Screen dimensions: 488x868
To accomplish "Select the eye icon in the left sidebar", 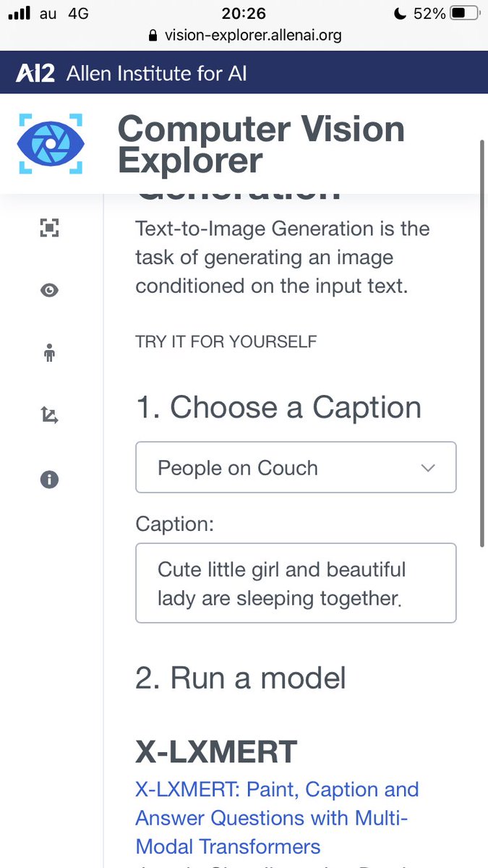I will [x=49, y=290].
